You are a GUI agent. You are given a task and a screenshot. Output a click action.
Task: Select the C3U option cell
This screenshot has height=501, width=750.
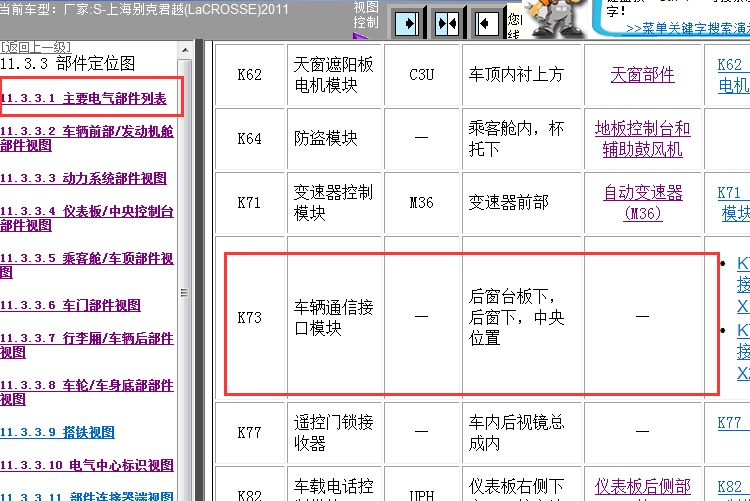tap(421, 75)
